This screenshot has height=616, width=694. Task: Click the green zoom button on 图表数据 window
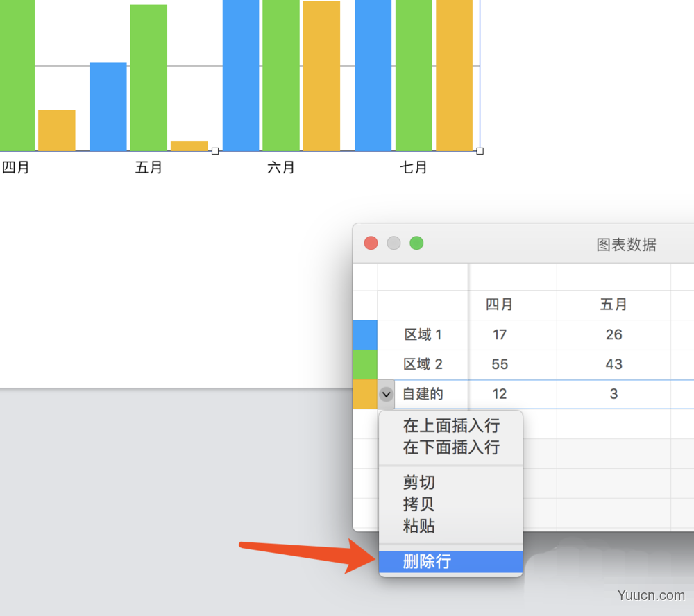pos(416,243)
